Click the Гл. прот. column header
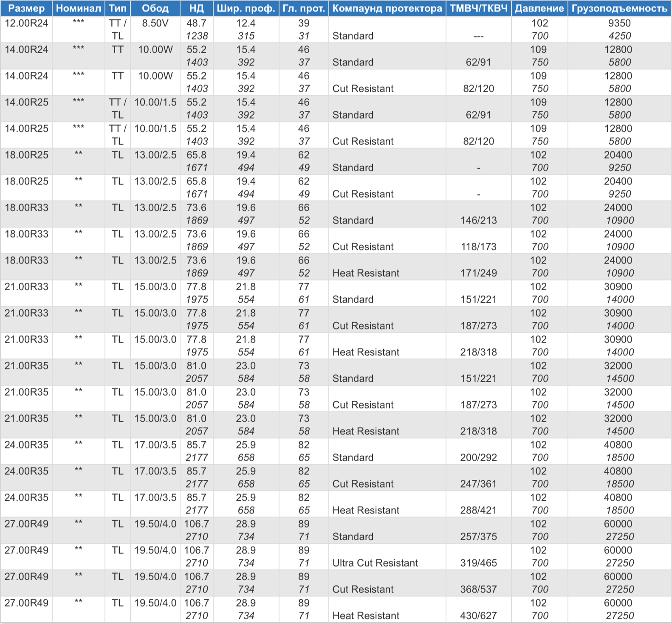 304,9
